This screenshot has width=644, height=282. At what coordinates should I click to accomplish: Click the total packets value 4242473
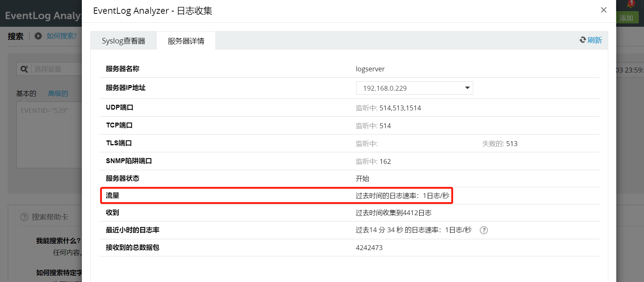[369, 247]
